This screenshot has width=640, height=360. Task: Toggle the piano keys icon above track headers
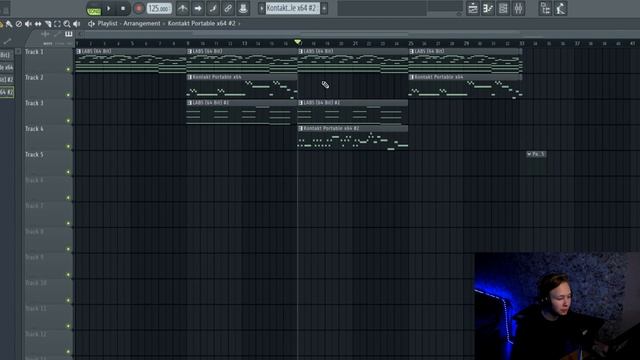click(69, 34)
